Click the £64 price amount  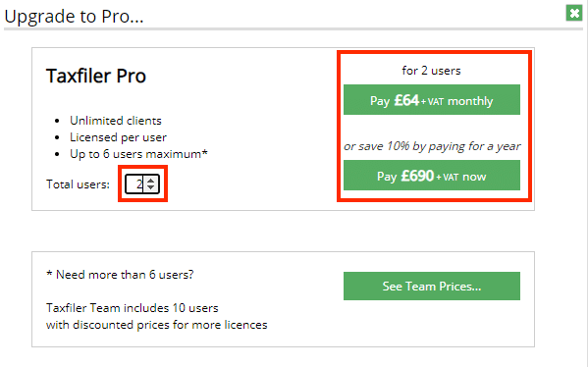tap(406, 100)
